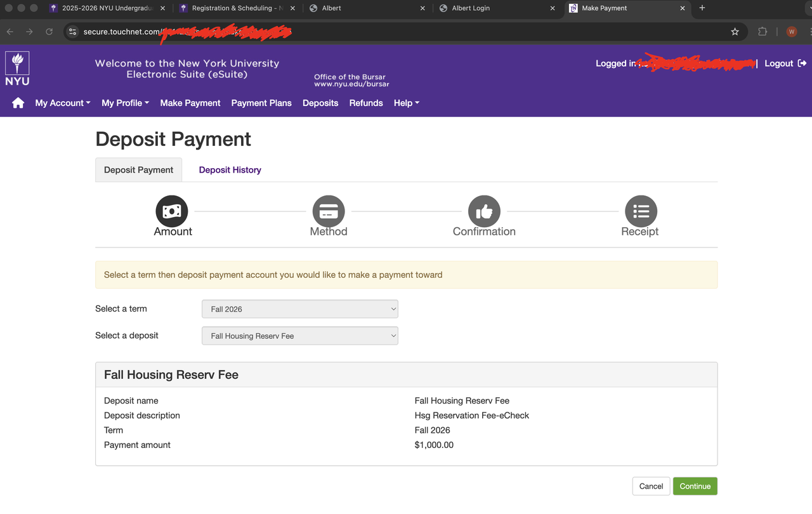Bookmark this page with the star
The width and height of the screenshot is (812, 514).
coord(735,32)
